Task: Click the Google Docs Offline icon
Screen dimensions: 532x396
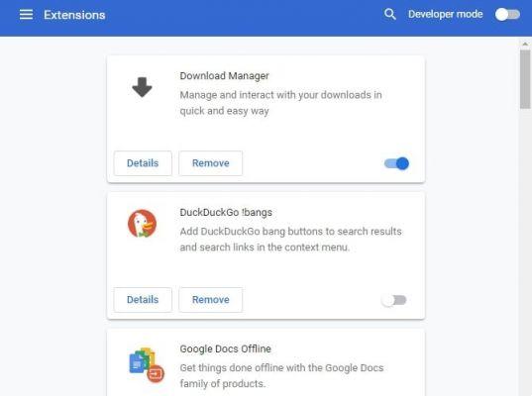Action: coord(147,364)
